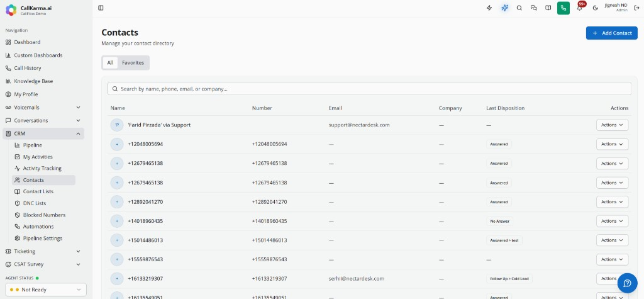Viewport: 644px width, 299px height.
Task: Open Actions dropdown for +12048005694
Action: pyautogui.click(x=612, y=144)
